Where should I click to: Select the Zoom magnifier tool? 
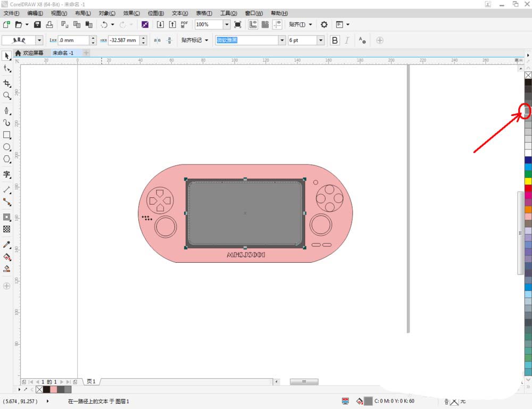pos(7,96)
